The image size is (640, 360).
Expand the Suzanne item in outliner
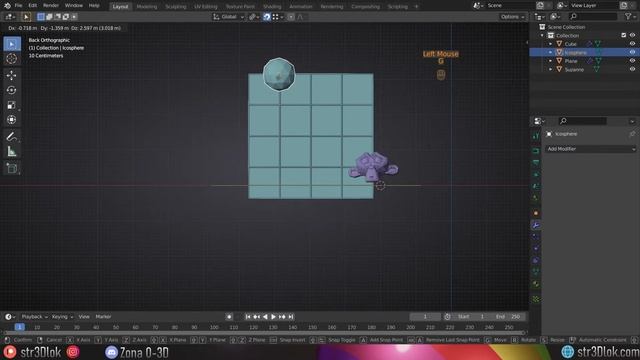point(550,69)
